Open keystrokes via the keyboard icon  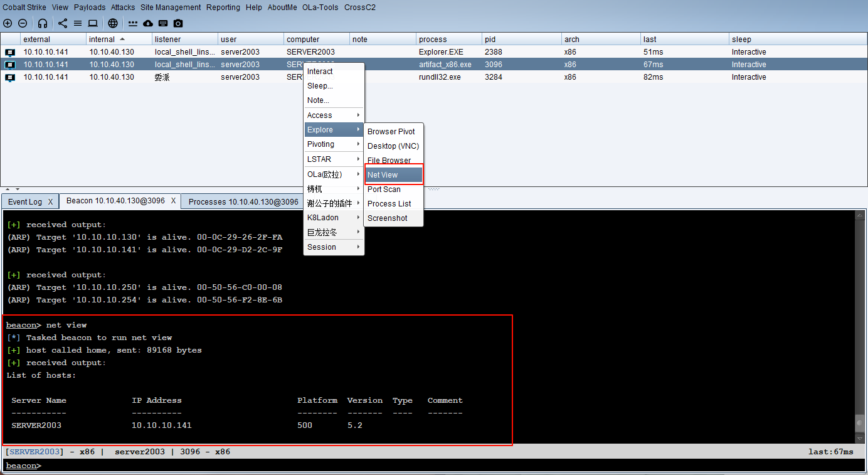click(x=163, y=23)
